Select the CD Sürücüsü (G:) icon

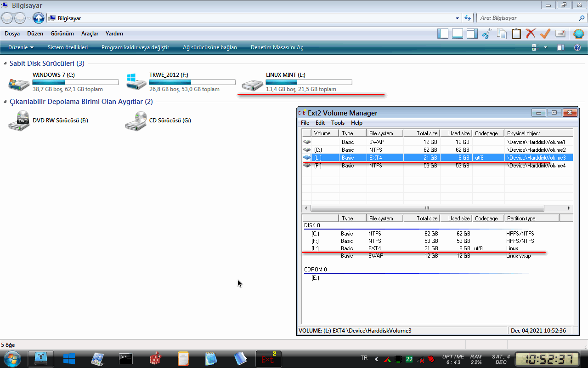click(136, 121)
